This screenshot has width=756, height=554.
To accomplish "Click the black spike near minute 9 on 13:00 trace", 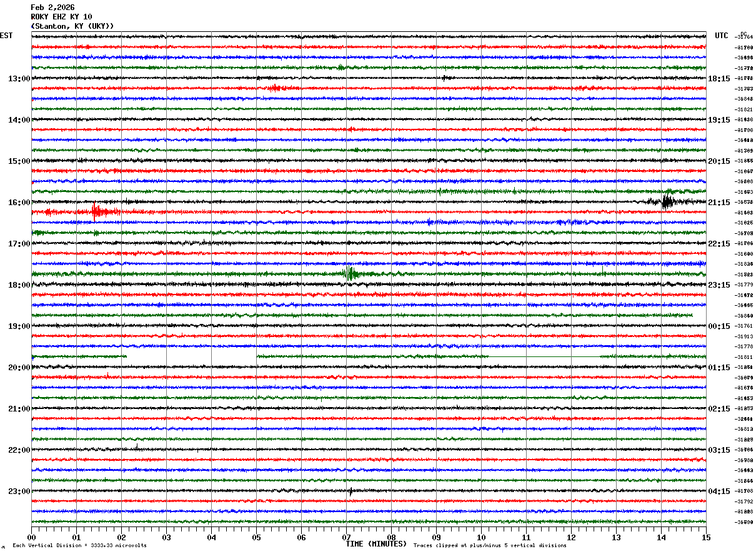I will (444, 78).
